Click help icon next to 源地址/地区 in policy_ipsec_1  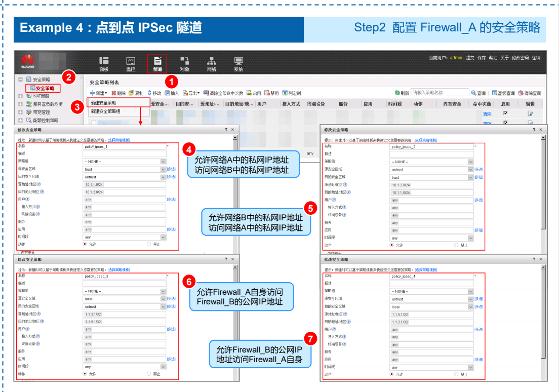pos(38,184)
